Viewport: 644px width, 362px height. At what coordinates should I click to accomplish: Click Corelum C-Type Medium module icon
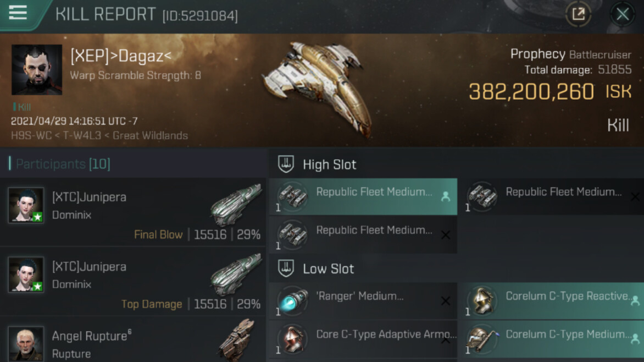click(482, 339)
